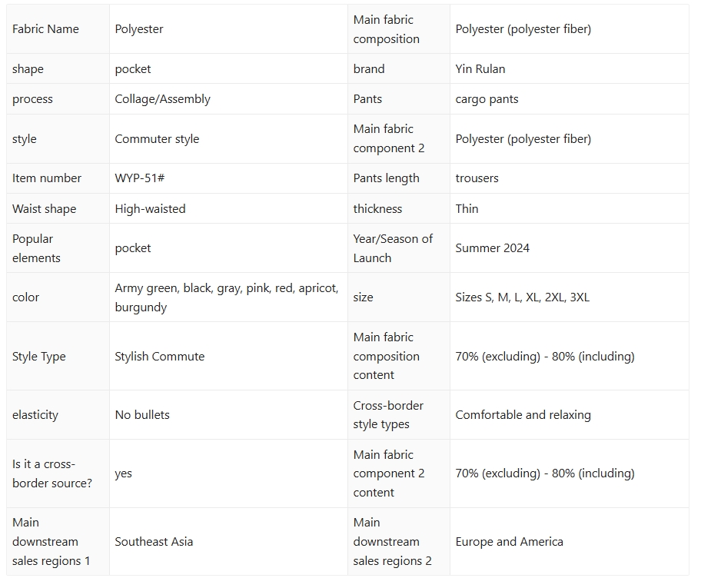
Task: Select the "Yin Rulan" brand value
Action: pyautogui.click(x=480, y=69)
